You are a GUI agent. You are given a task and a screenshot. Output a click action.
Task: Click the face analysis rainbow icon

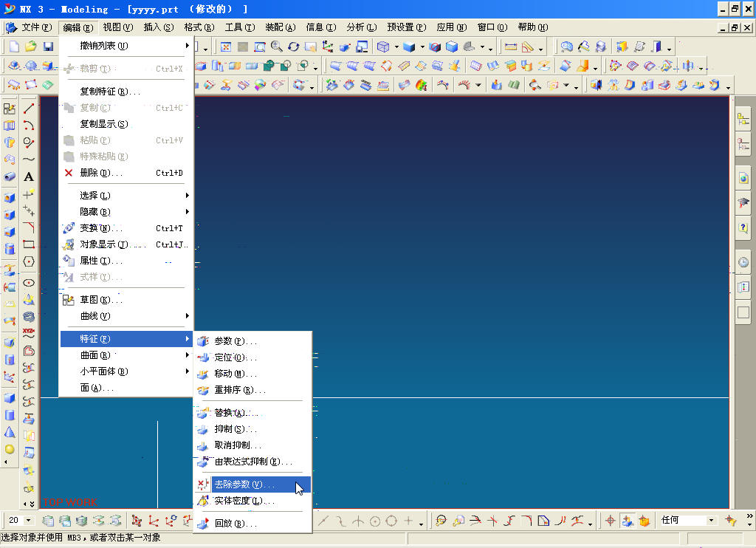click(x=422, y=86)
